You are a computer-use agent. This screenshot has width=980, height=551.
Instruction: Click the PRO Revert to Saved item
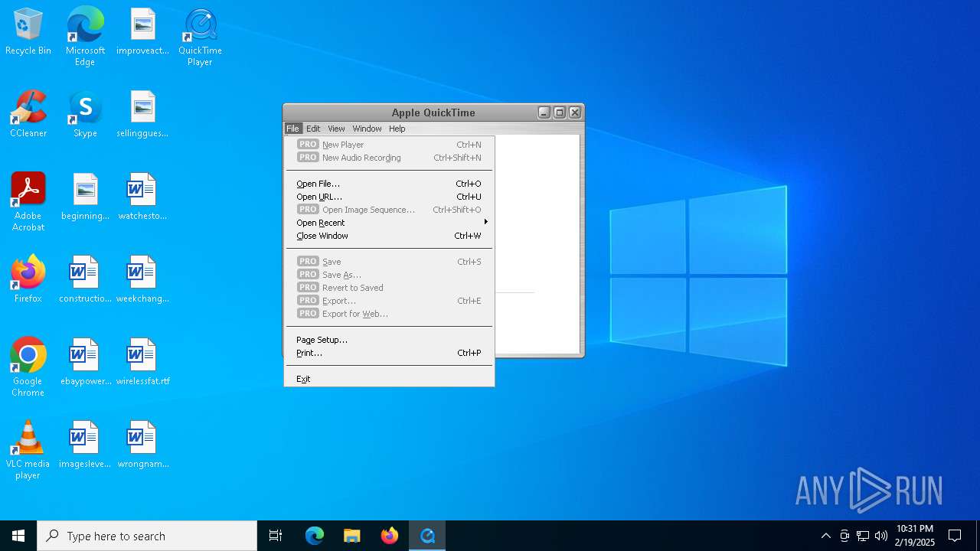coord(389,288)
